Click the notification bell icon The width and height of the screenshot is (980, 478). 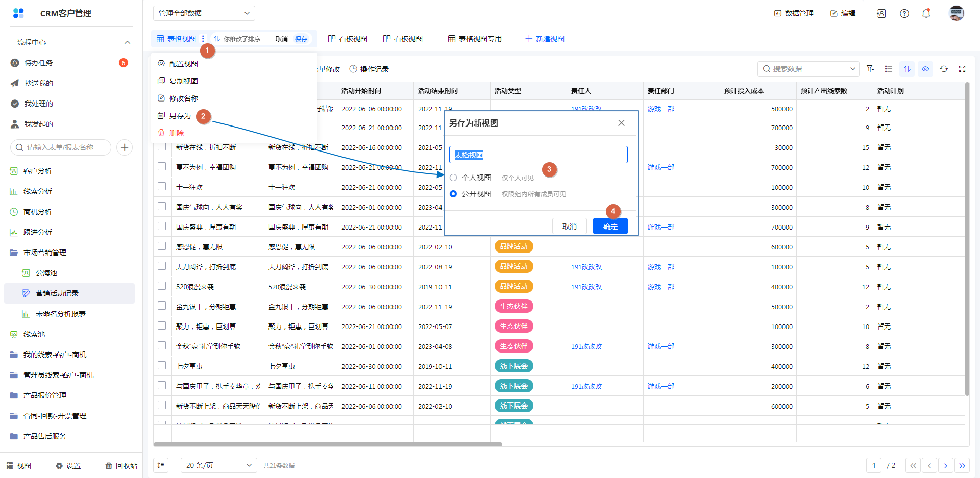tap(926, 13)
